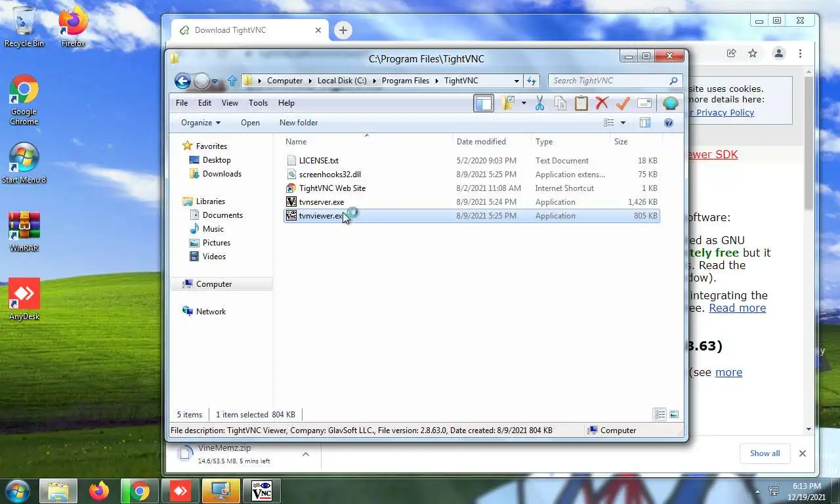Open Classic Shell settings shell icon
This screenshot has height=504, width=840.
(x=670, y=103)
